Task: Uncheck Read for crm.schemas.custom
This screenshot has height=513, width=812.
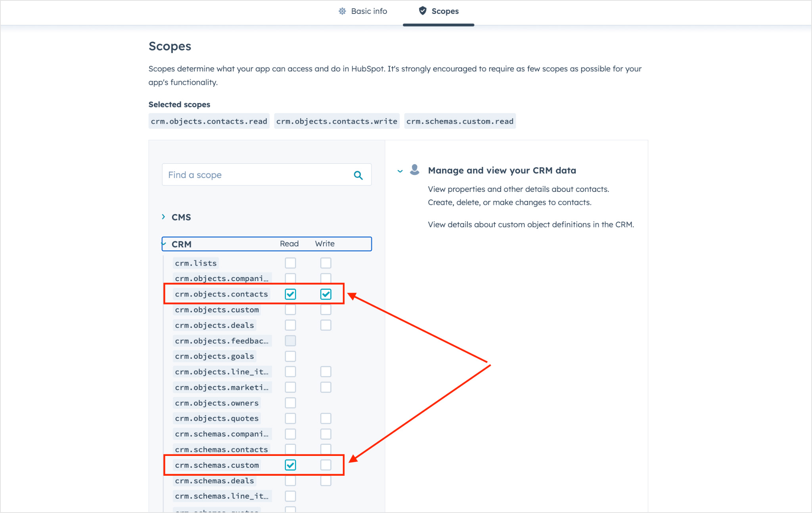Action: click(x=290, y=465)
